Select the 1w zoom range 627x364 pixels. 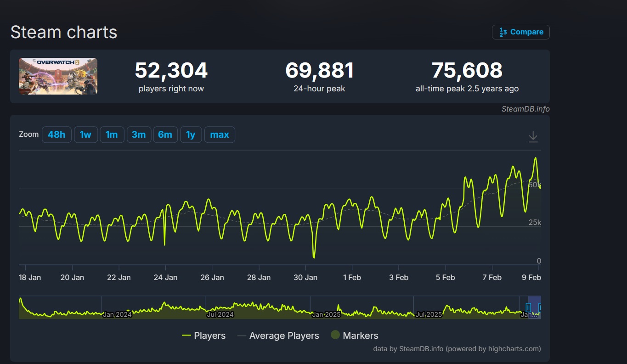[x=86, y=134]
